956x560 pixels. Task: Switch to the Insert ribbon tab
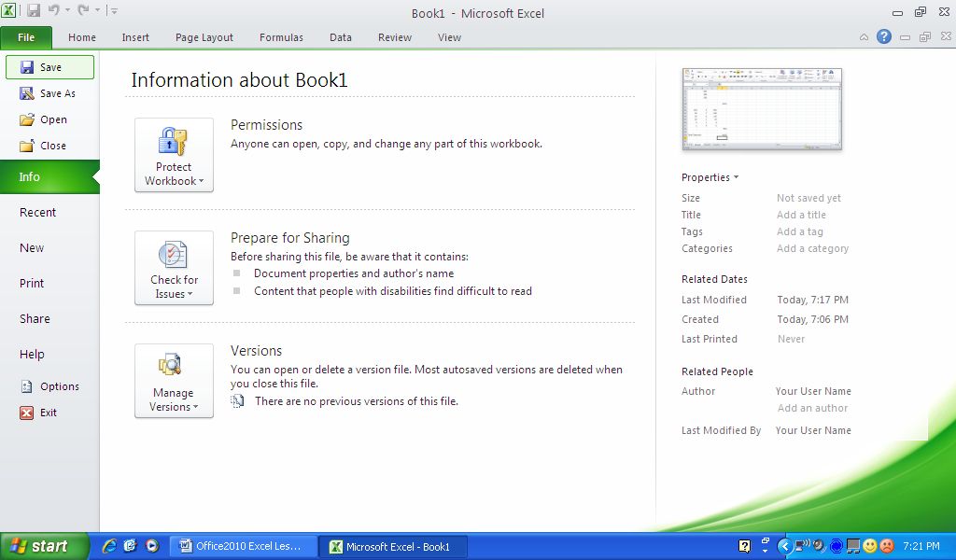(135, 37)
